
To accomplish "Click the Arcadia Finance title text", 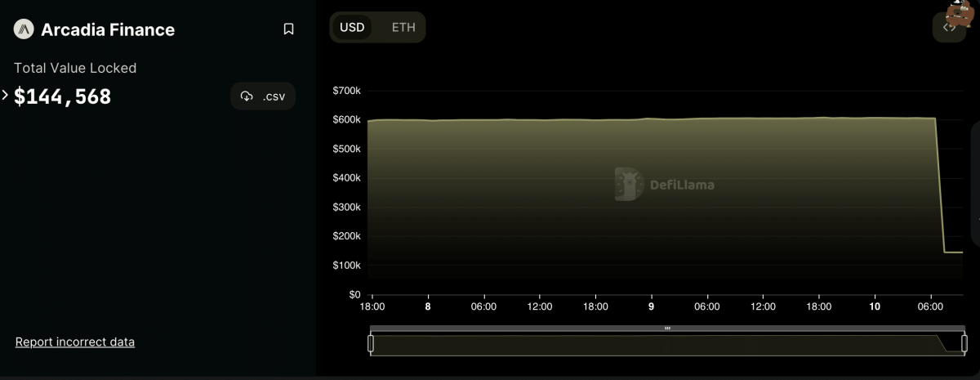I will 108,29.
